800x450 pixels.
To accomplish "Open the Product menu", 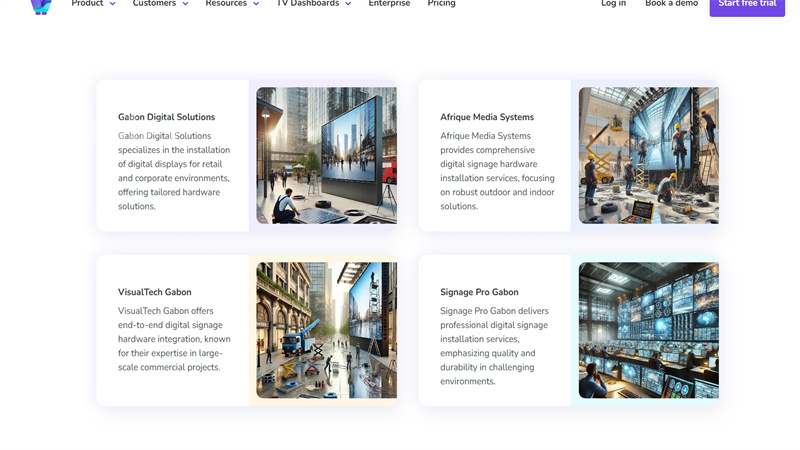I will [x=87, y=4].
